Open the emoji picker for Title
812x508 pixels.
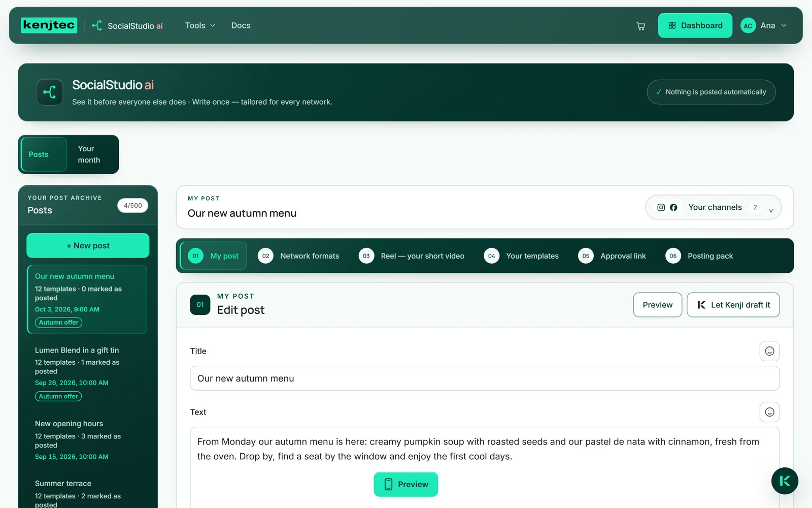[769, 351]
